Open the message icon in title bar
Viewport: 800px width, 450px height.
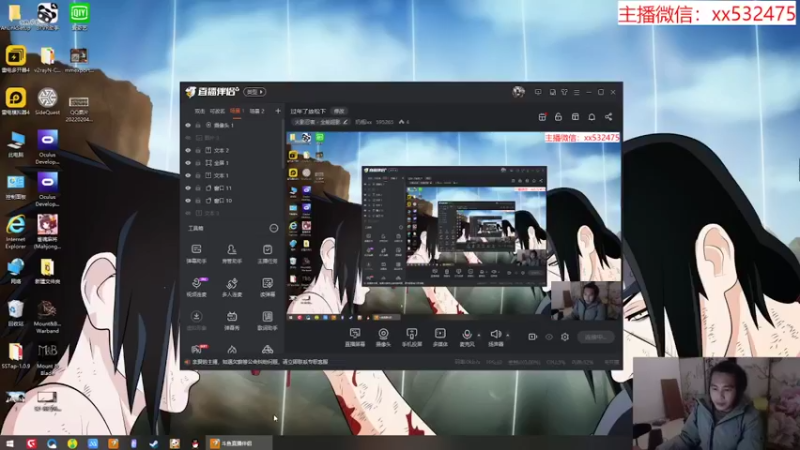click(x=538, y=92)
